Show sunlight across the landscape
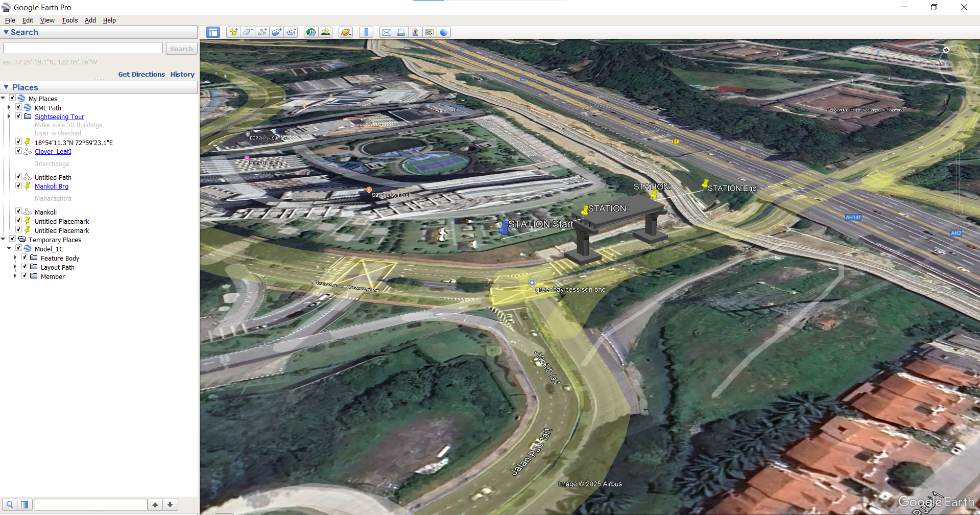The width and height of the screenshot is (980, 515). pyautogui.click(x=325, y=32)
